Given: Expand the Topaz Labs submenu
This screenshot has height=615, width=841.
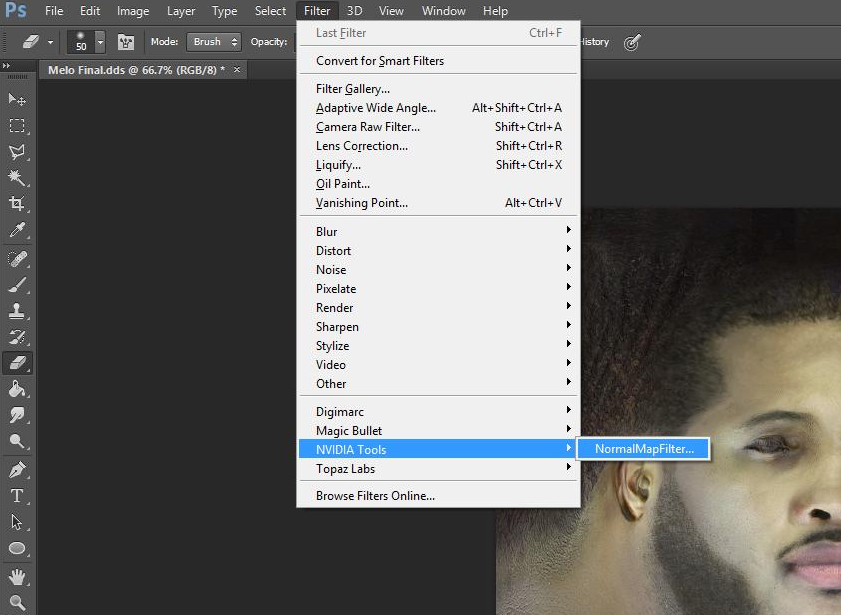Looking at the screenshot, I should (438, 469).
